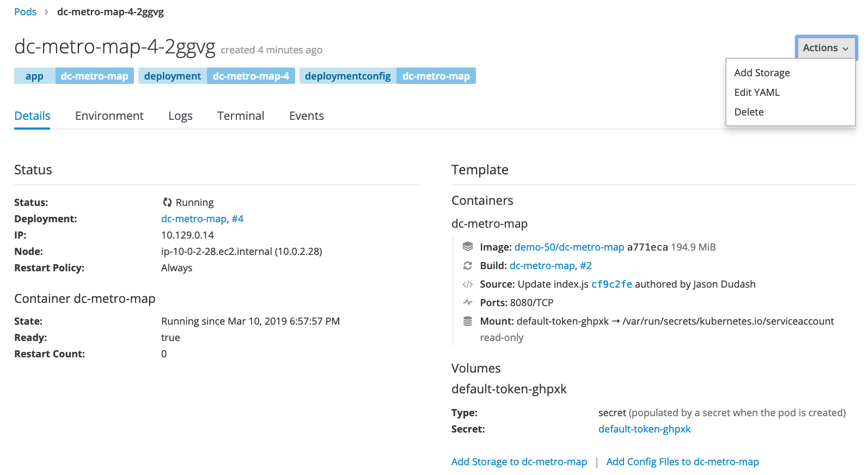Open deployment #4 link
The width and height of the screenshot is (868, 475).
(x=237, y=218)
